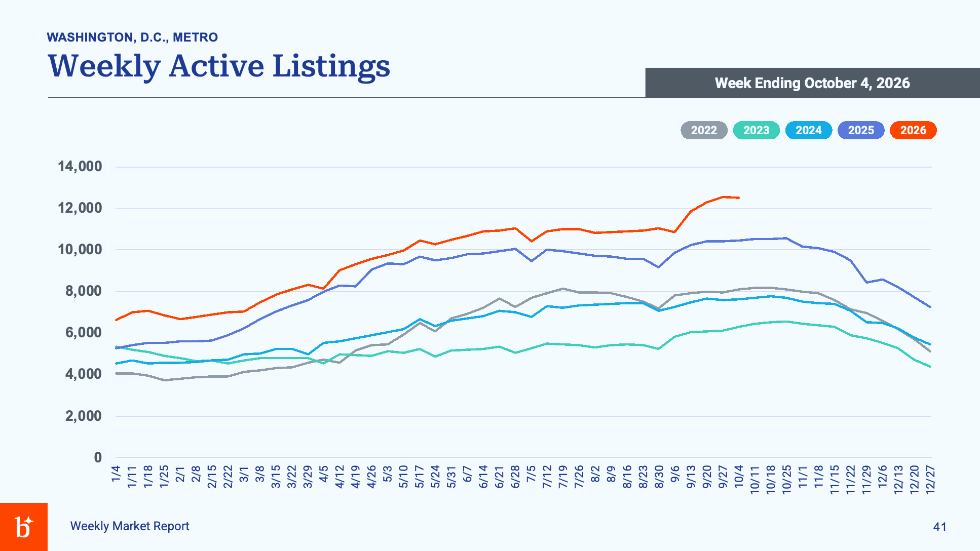Click the 'Week Ending October 4, 2026' banner

812,83
